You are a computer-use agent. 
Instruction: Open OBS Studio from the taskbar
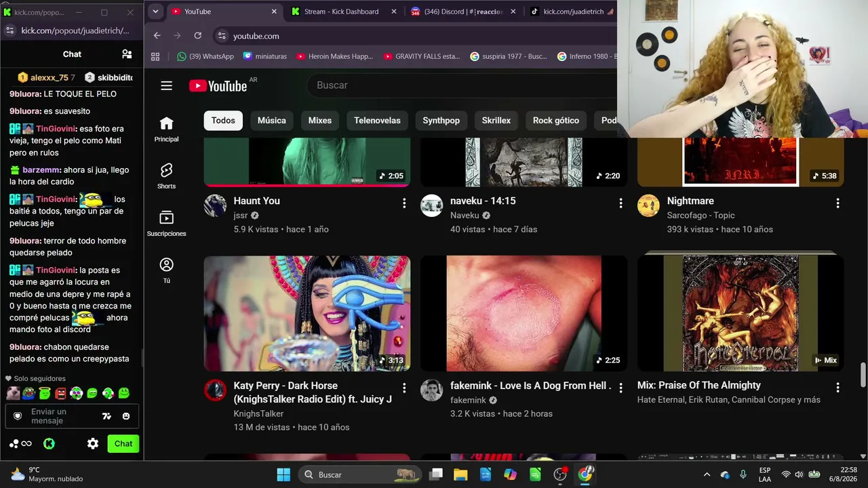(x=560, y=474)
